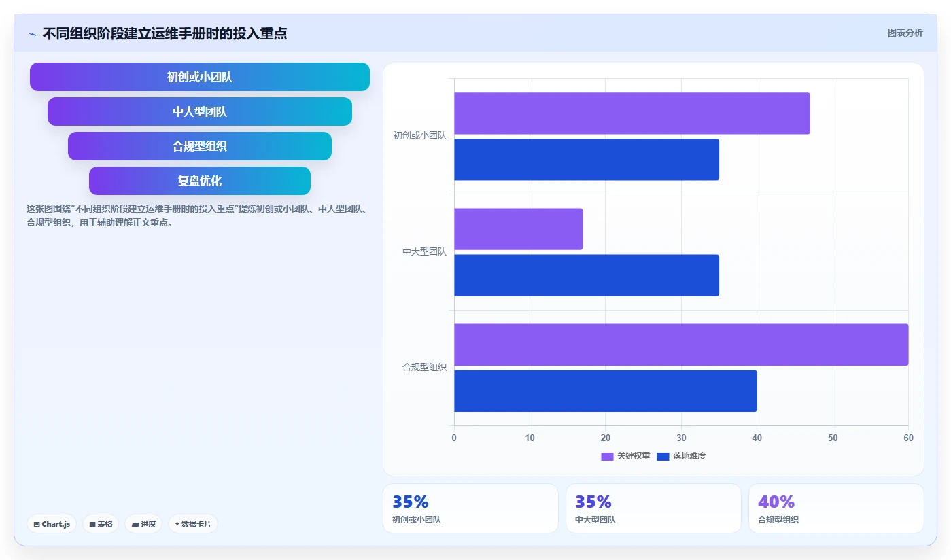The width and height of the screenshot is (951, 560).
Task: Click the blue 落地难度 bar for 合规型组织
Action: pos(606,391)
